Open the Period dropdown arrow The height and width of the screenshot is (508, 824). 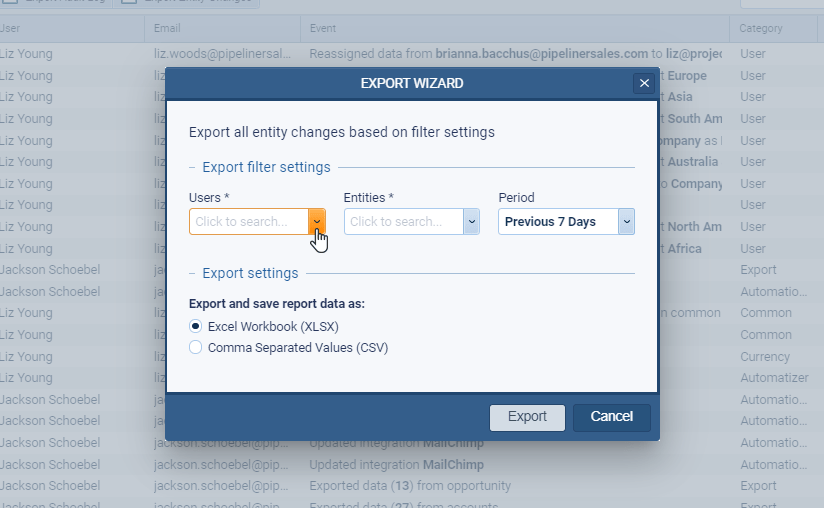coord(626,222)
